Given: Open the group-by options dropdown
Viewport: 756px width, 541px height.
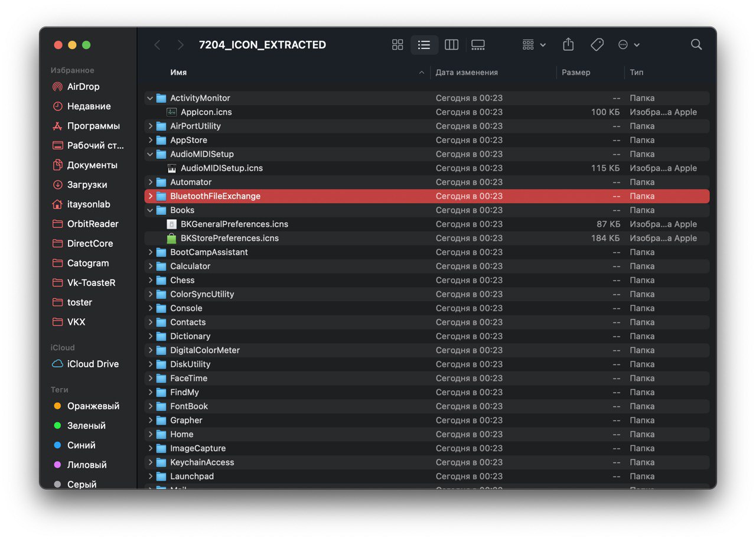Looking at the screenshot, I should pyautogui.click(x=534, y=45).
